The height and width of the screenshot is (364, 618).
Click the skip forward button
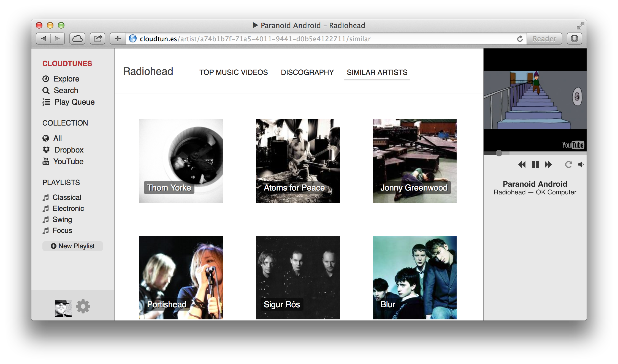[x=548, y=164]
